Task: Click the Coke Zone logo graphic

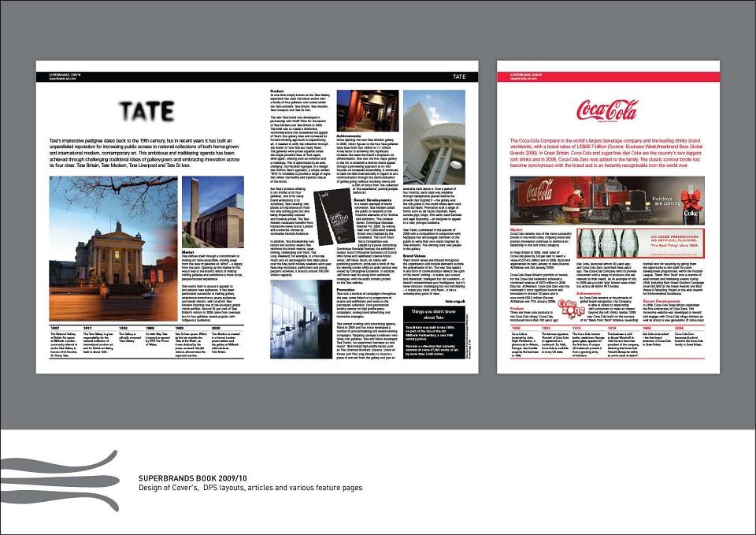Action: 572,309
